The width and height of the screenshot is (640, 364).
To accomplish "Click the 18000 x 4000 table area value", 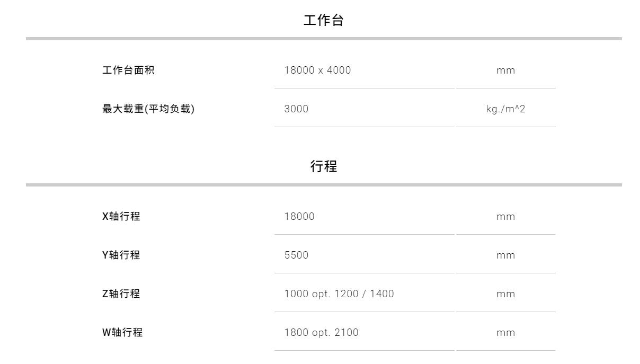I will pyautogui.click(x=317, y=70).
